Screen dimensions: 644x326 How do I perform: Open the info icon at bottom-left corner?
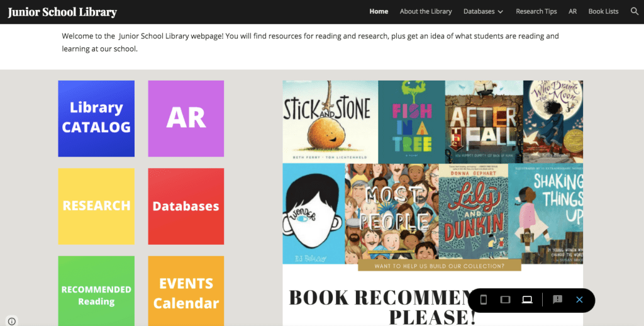click(11, 321)
